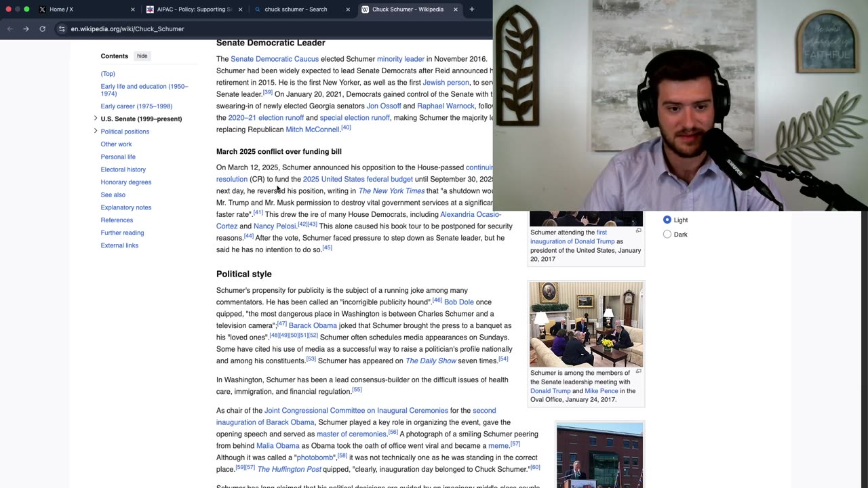Jump to the Electoral history section

[x=123, y=169]
